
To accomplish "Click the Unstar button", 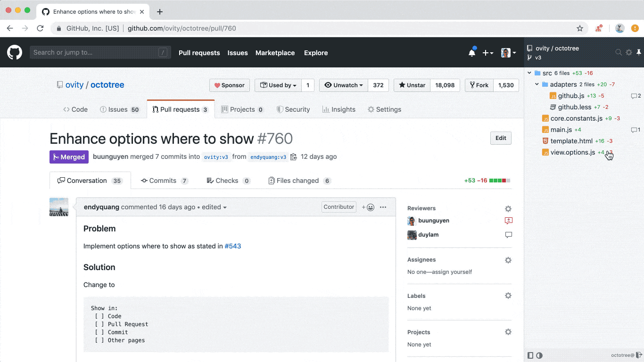I will (x=412, y=85).
